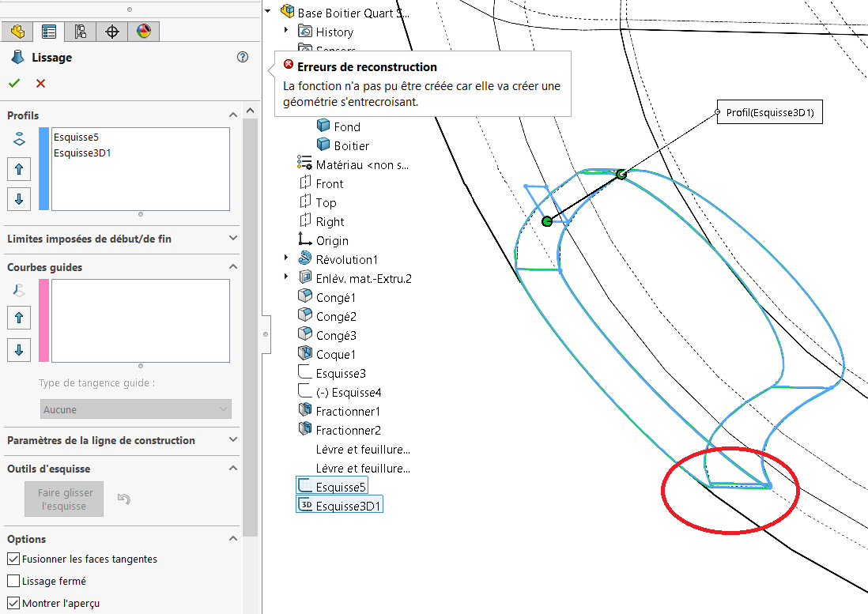Expand Limites imposées de début/de fin section
The width and height of the screenshot is (868, 614).
tap(123, 239)
